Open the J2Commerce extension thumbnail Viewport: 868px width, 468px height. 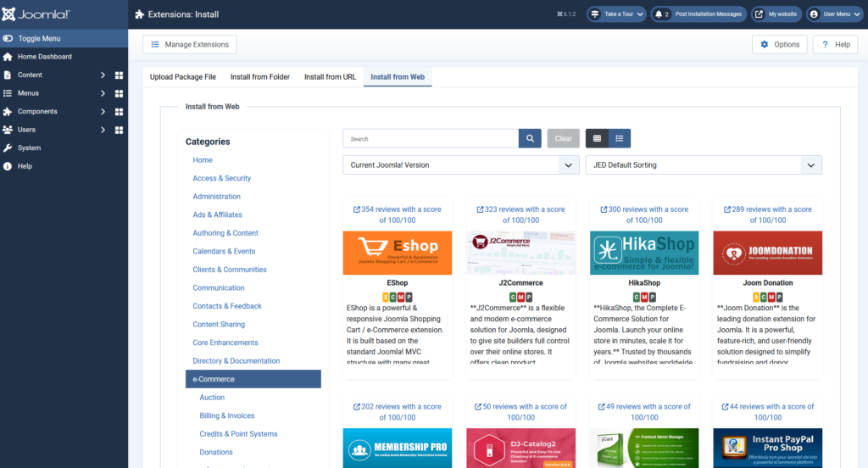coord(521,253)
